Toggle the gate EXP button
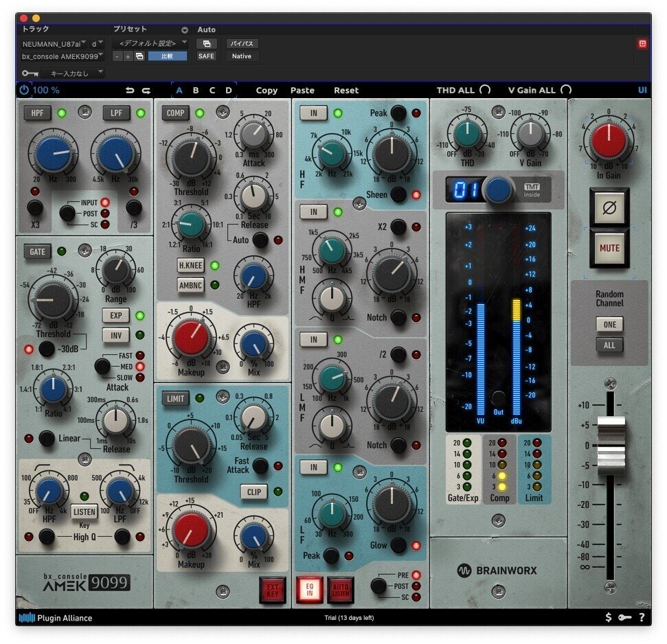The width and height of the screenshot is (667, 644). 116,315
